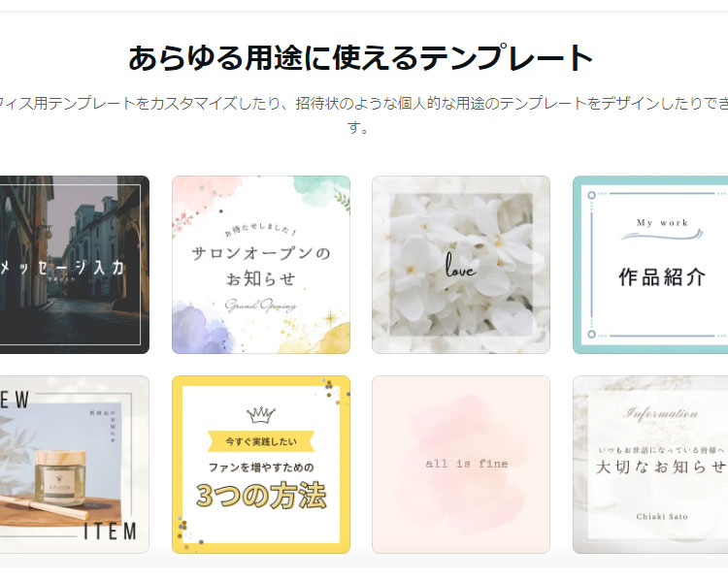728x580 pixels.
Task: Click the gold sparkle star in the salon template
Action: coord(331,318)
